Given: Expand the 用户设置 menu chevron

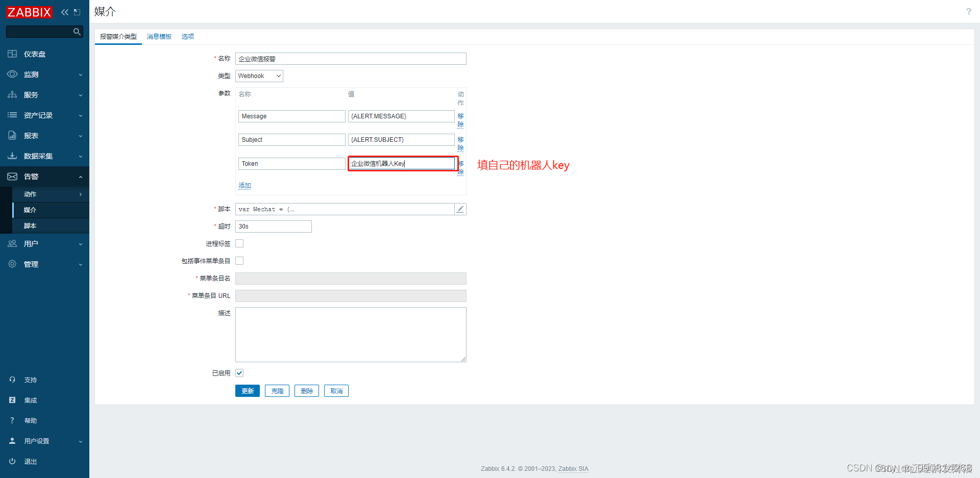Looking at the screenshot, I should (x=81, y=441).
